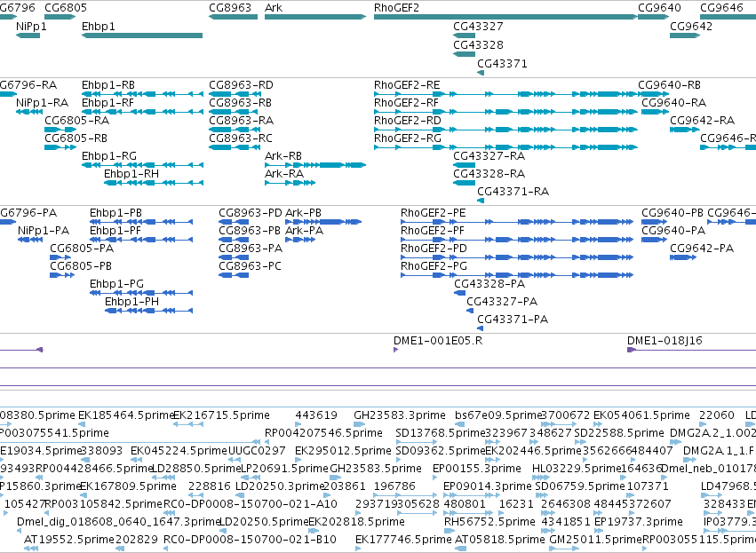Screen dimensions: 756x553
Task: Select protein Ehbp1-PG
Action: (x=141, y=292)
